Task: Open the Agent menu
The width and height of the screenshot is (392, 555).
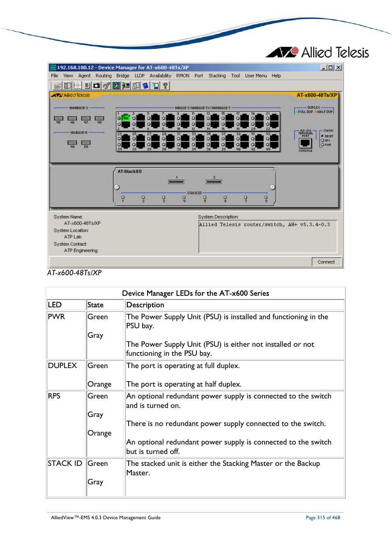Action: (x=85, y=76)
